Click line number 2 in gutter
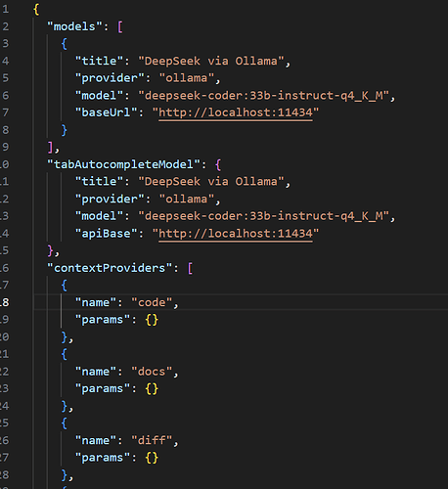The height and width of the screenshot is (489, 448). (6, 26)
